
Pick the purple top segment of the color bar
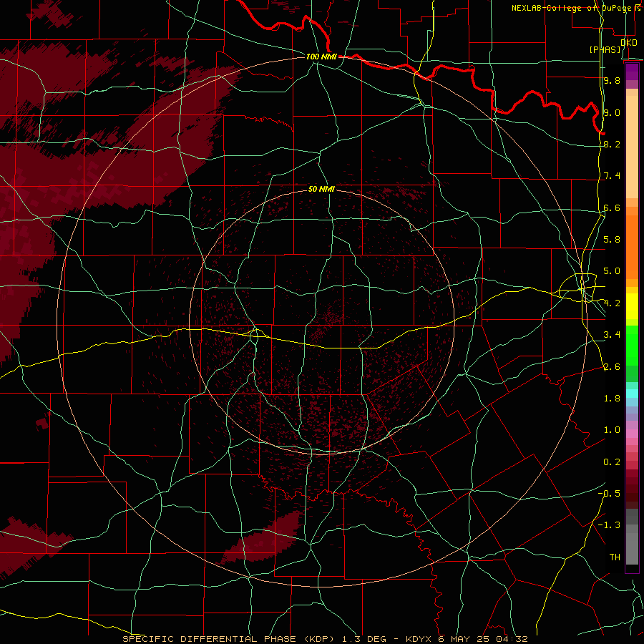632,72
